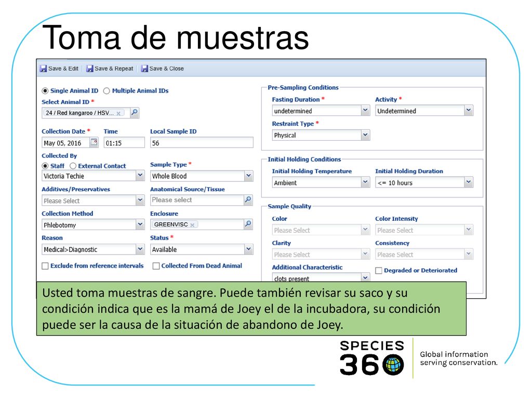Click the Anatomical Source/Tissue input field

tap(197, 200)
